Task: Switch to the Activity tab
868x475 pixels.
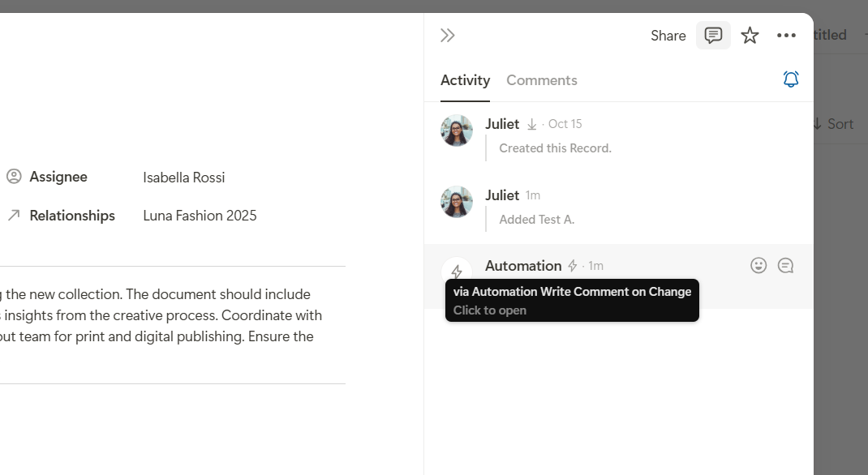Action: pos(465,80)
